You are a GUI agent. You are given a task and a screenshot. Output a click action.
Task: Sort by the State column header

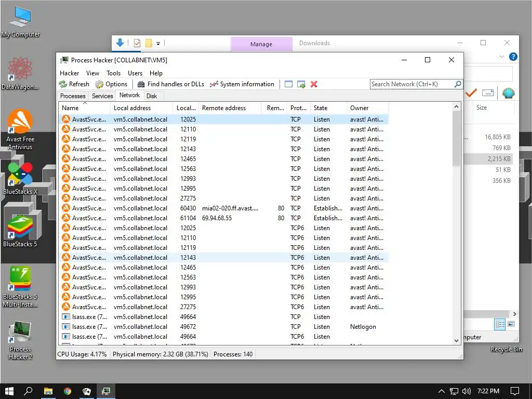click(328, 108)
